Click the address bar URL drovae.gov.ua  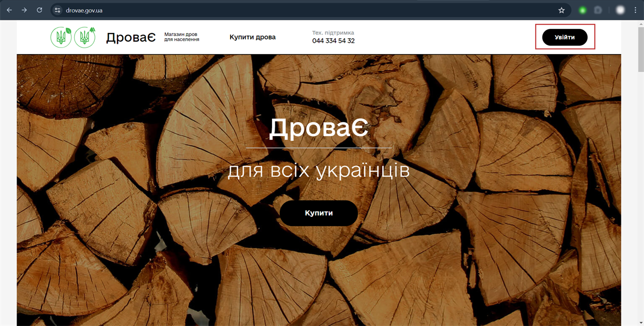point(84,10)
